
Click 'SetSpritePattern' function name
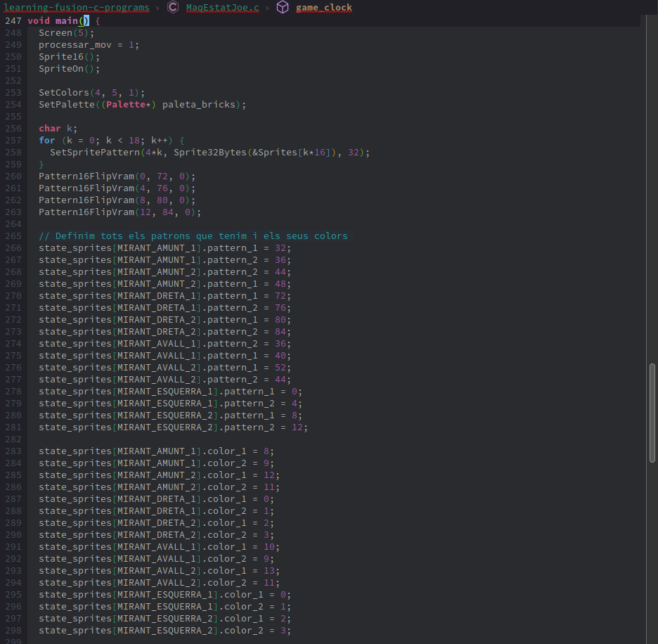(x=94, y=153)
